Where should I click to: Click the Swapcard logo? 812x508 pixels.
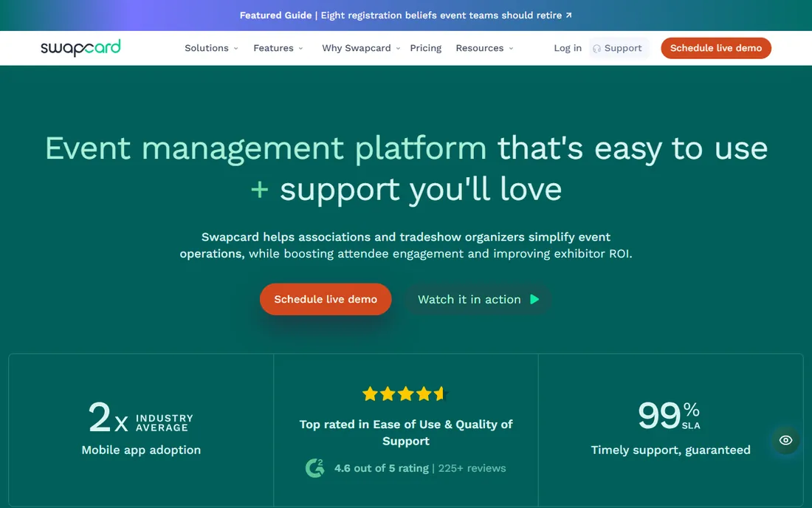[80, 48]
